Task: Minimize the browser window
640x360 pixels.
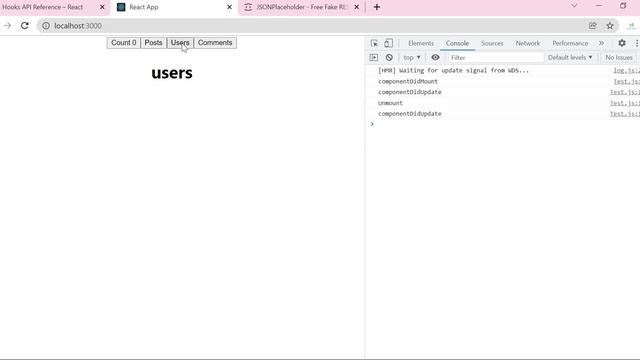Action: pyautogui.click(x=598, y=6)
